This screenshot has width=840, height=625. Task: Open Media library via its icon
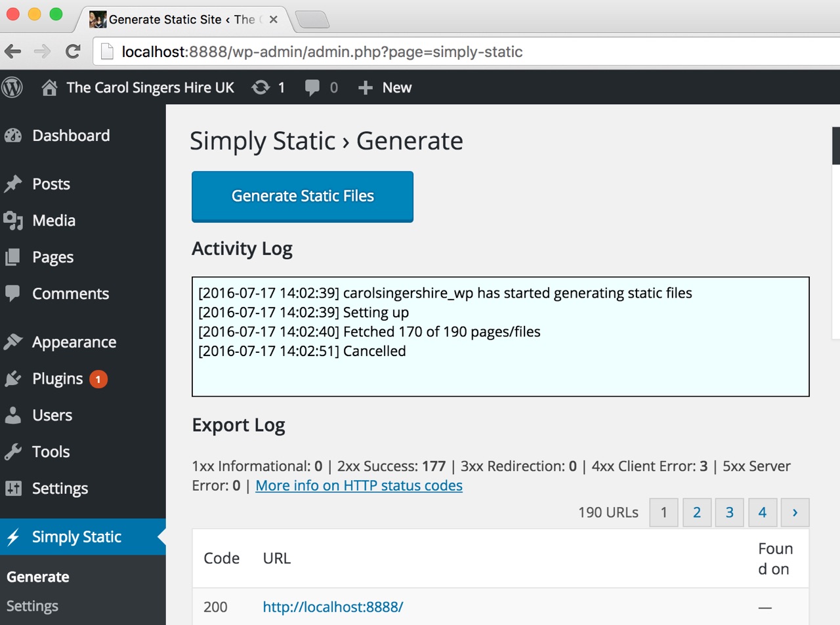[x=14, y=220]
